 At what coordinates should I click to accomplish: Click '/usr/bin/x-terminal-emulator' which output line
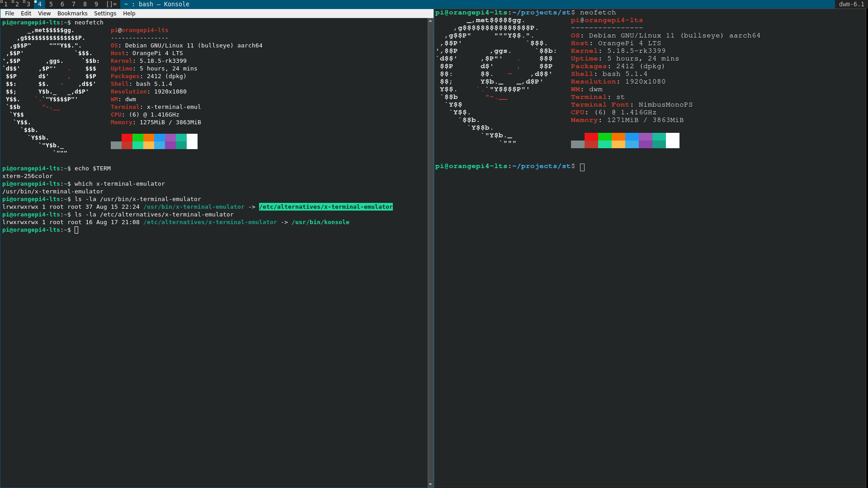point(53,192)
